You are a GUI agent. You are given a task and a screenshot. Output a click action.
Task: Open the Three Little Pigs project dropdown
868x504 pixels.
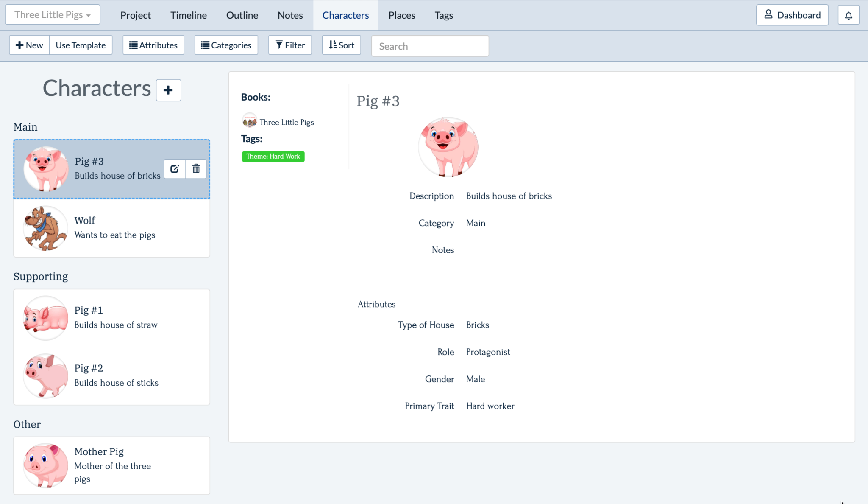click(x=53, y=15)
